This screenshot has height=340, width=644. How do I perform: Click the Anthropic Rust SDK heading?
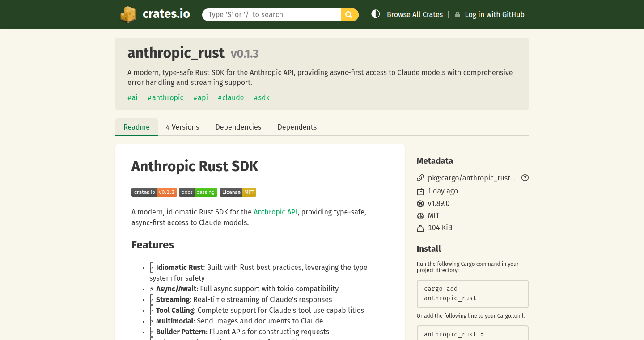point(195,166)
